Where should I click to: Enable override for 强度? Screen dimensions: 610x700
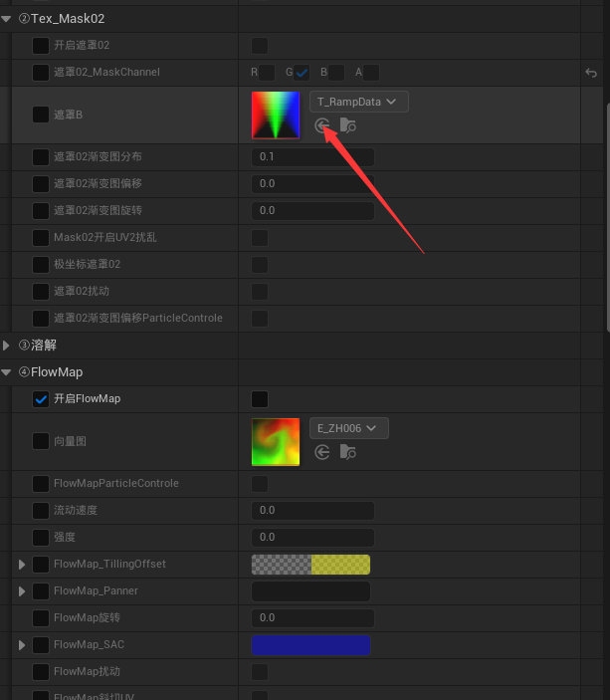click(41, 538)
